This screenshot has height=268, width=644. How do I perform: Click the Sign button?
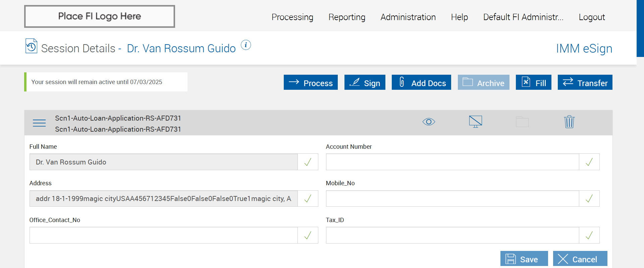(365, 82)
